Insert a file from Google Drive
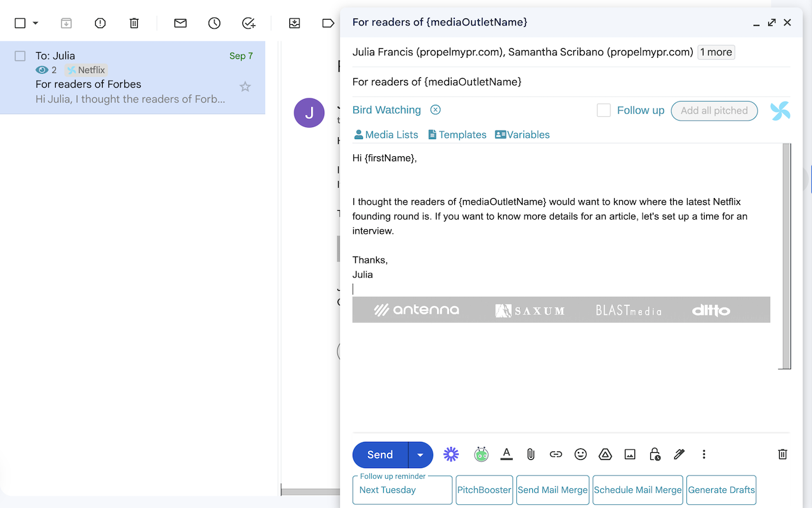812x508 pixels. pyautogui.click(x=605, y=454)
